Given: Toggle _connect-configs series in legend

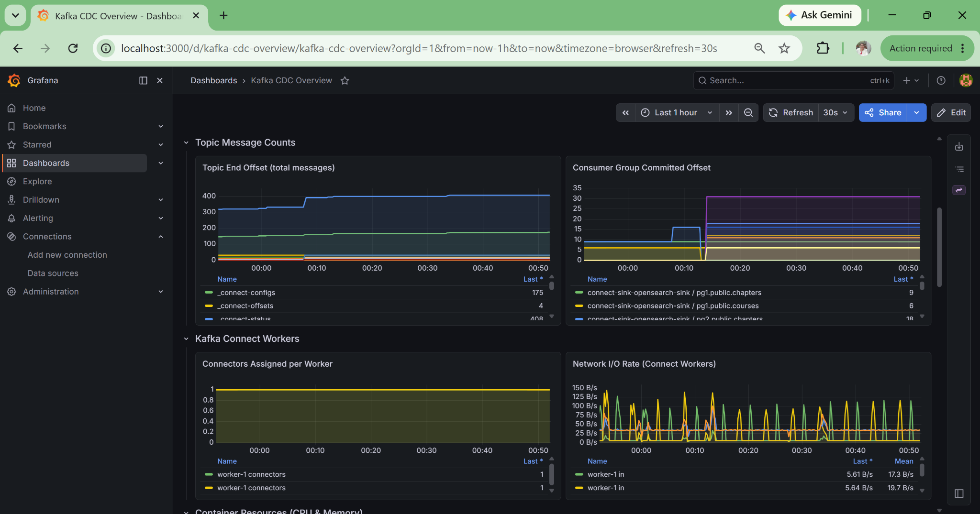Looking at the screenshot, I should pos(246,293).
